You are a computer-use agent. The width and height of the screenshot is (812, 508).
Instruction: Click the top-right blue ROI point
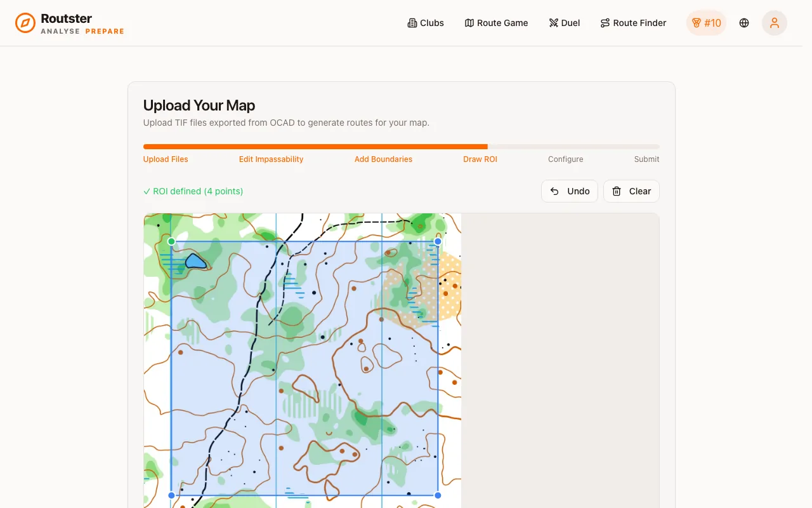(438, 241)
